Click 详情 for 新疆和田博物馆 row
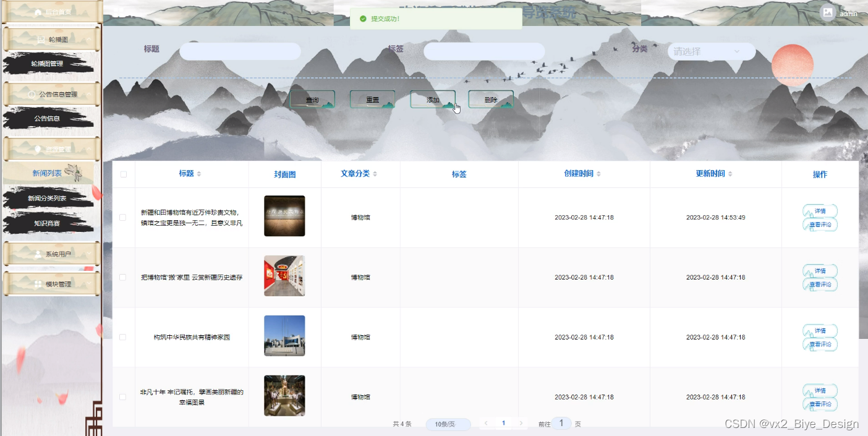 (x=820, y=211)
